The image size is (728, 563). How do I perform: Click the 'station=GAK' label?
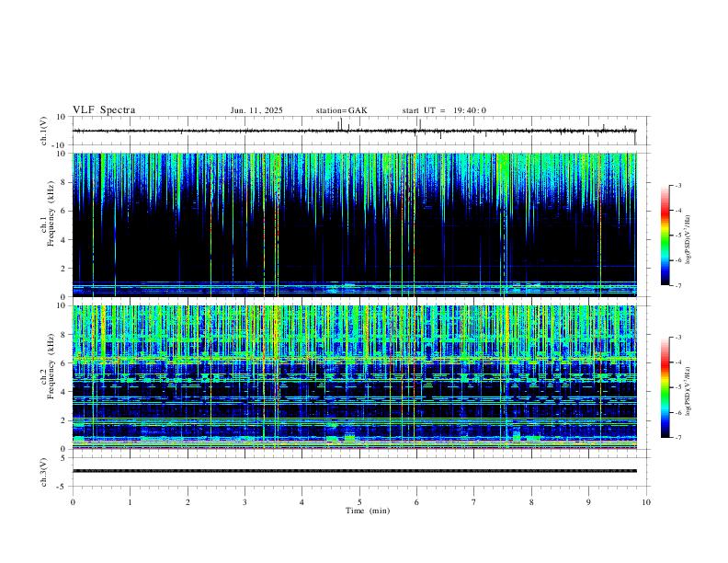(341, 110)
